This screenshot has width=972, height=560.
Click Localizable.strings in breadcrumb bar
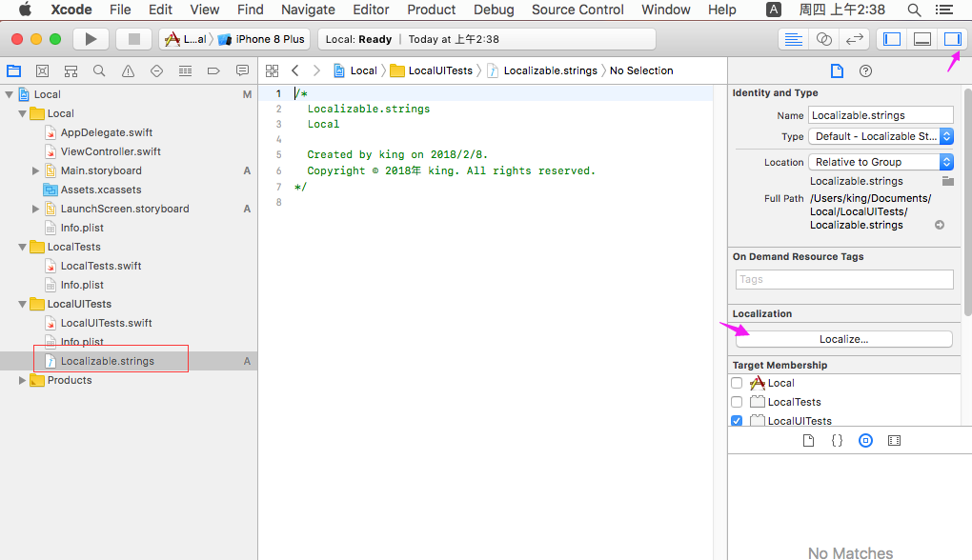(x=542, y=70)
